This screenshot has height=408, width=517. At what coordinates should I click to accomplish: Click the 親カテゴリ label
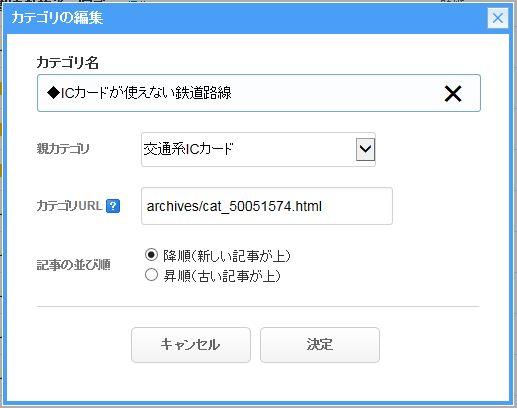tap(63, 149)
